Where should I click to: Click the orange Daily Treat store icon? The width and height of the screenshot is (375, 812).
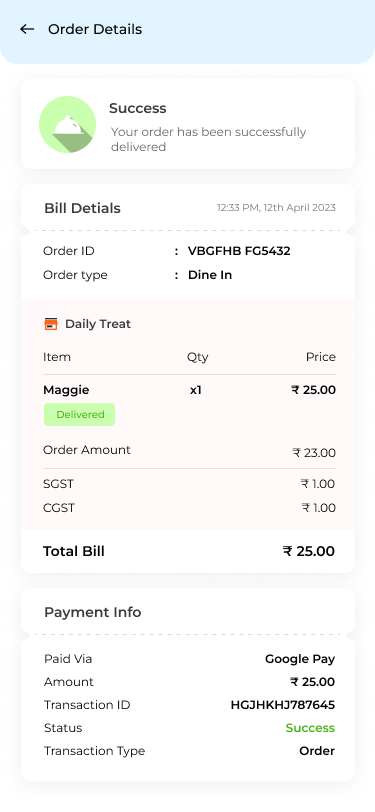tap(51, 324)
